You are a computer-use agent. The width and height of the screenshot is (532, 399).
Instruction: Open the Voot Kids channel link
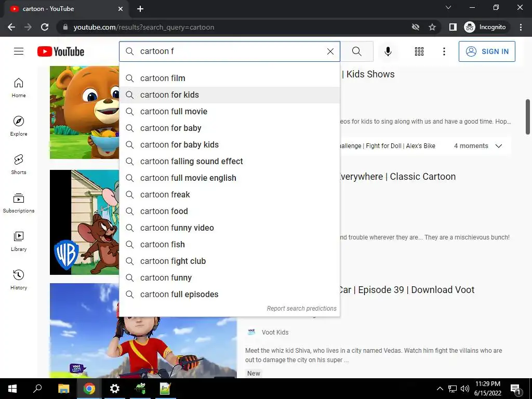click(x=275, y=332)
